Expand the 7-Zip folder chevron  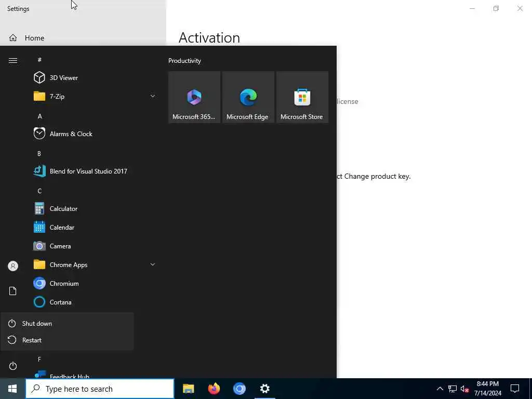153,96
